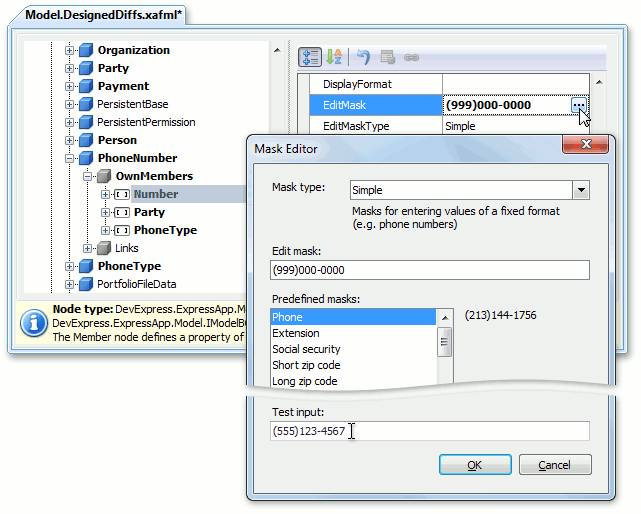Select Social security predefined mask
The image size is (641, 514).
[x=353, y=349]
